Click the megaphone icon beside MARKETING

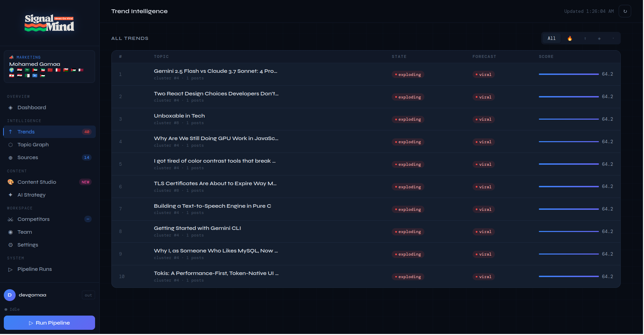point(11,57)
